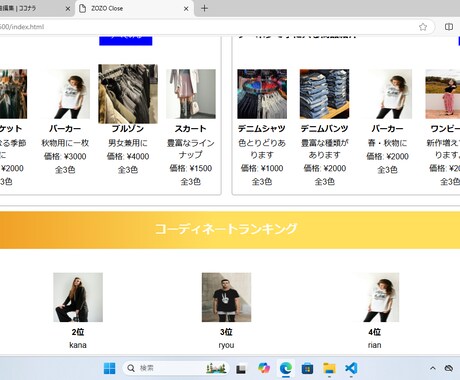Click the 男女兼用に description
This screenshot has width=460, height=380.
[128, 143]
